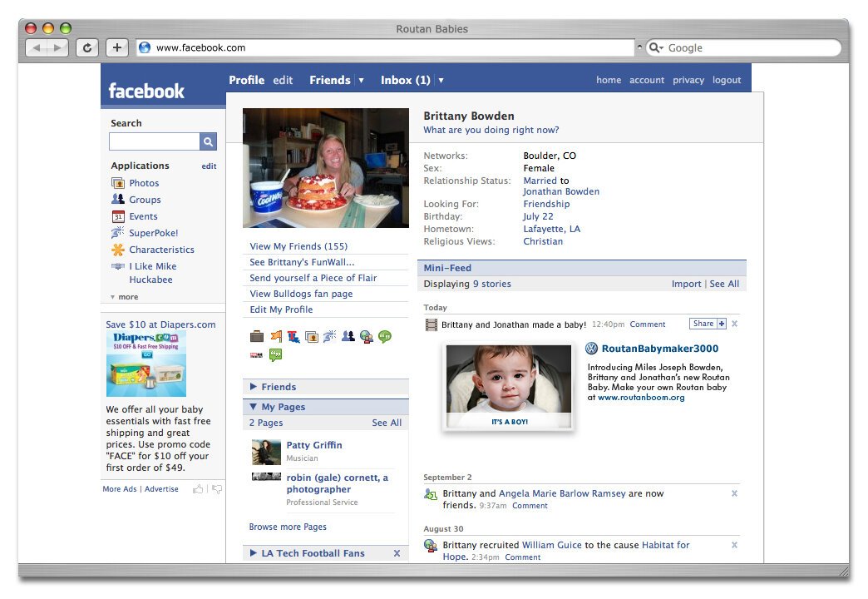Expand more applications in the sidebar
The width and height of the screenshot is (868, 599).
tap(125, 297)
